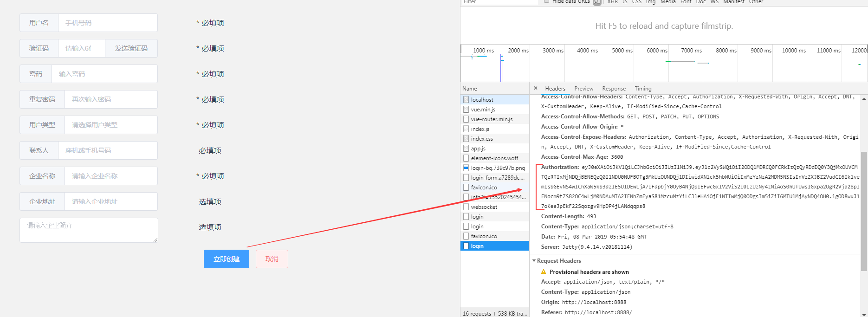This screenshot has height=317, width=868.
Task: Switch to the Headers tab
Action: (555, 89)
